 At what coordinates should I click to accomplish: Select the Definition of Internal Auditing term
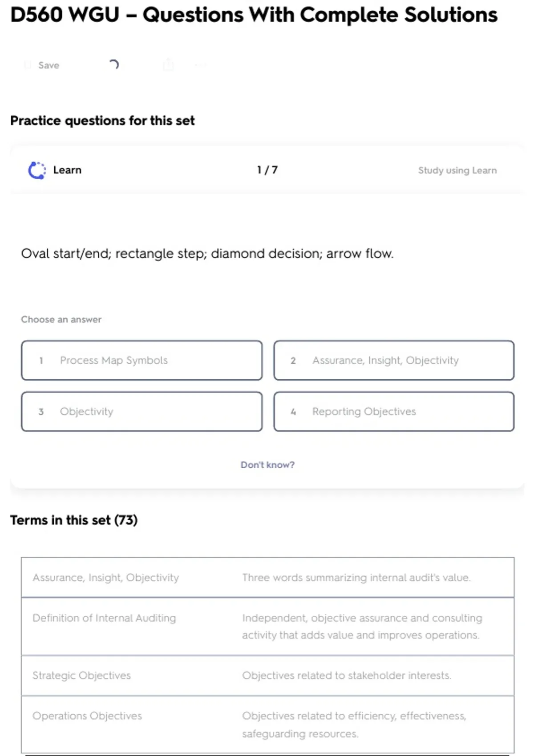pyautogui.click(x=104, y=618)
